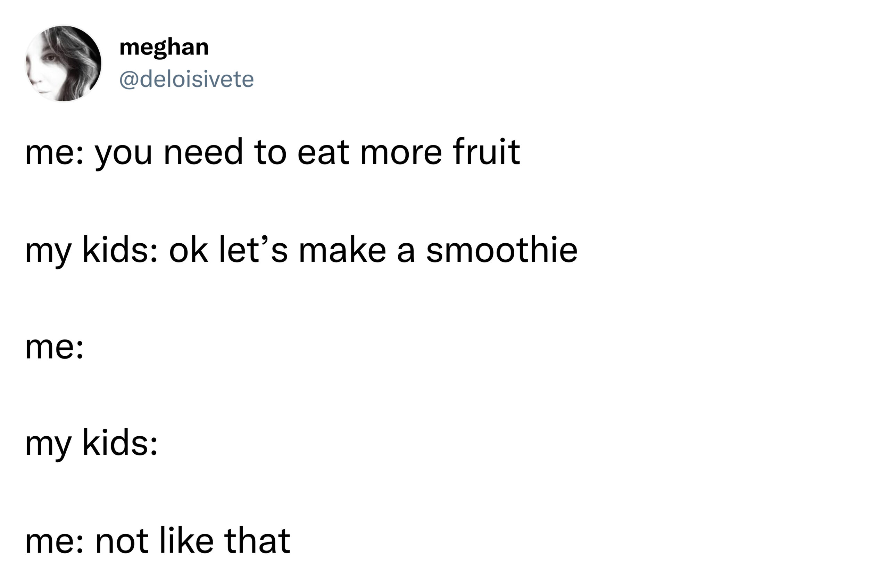The image size is (889, 588).
Task: Click the final line "not like that"
Action: coord(193,540)
